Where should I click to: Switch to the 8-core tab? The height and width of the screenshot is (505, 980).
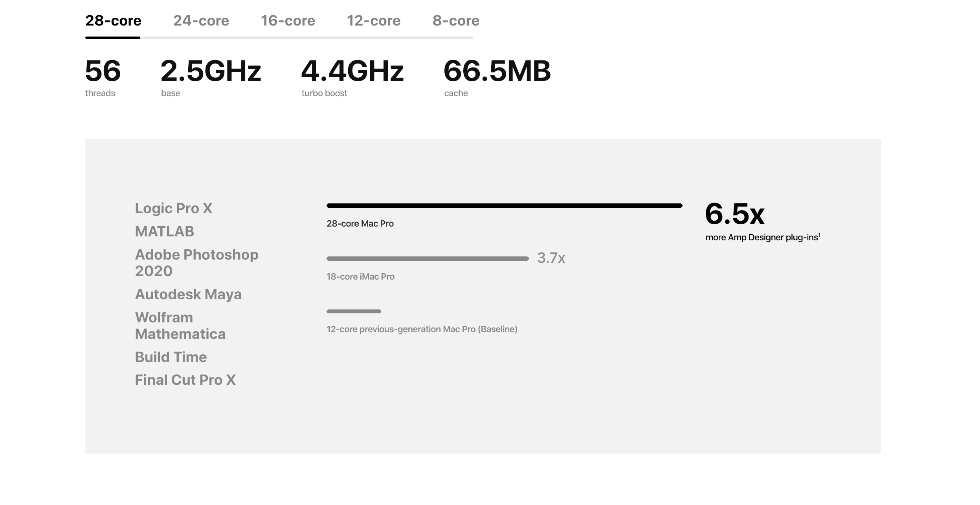[456, 20]
